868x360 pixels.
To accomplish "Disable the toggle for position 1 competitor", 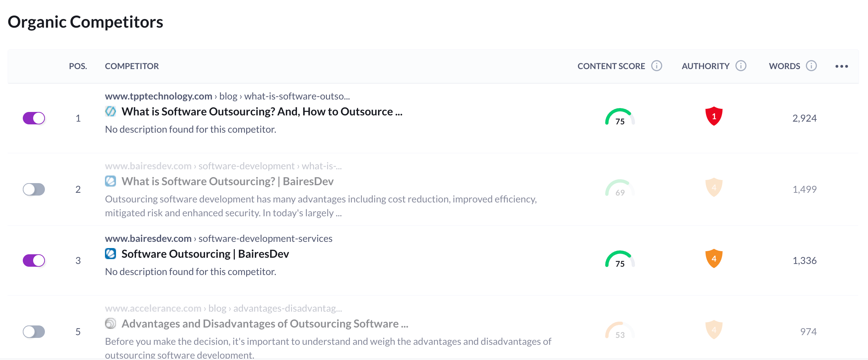I will [x=34, y=118].
